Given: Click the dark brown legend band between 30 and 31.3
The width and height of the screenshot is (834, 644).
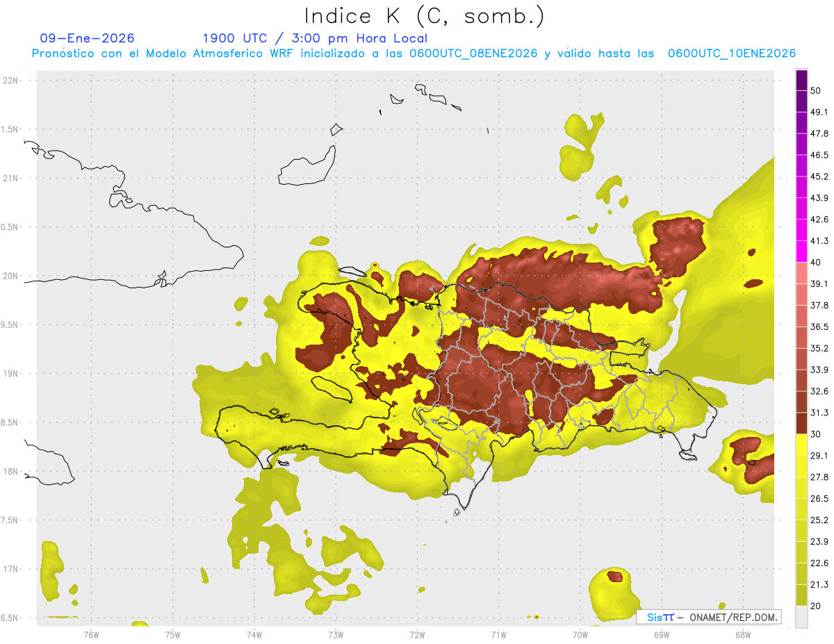Looking at the screenshot, I should coord(801,422).
